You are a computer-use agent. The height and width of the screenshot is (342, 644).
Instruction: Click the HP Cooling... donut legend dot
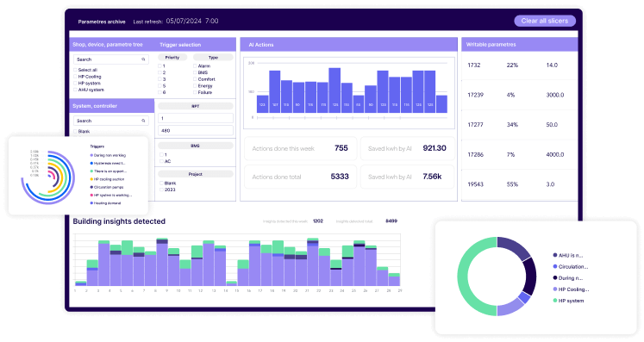click(x=555, y=289)
